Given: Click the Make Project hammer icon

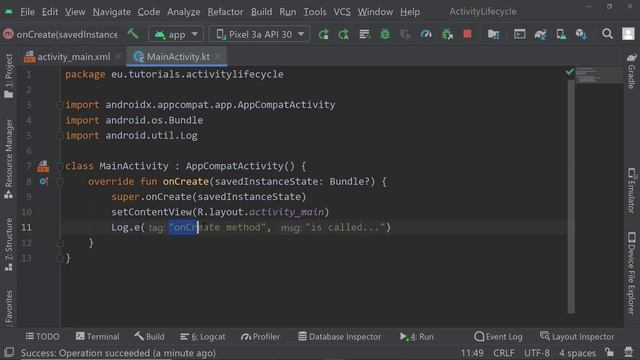Looking at the screenshot, I should pos(133,33).
